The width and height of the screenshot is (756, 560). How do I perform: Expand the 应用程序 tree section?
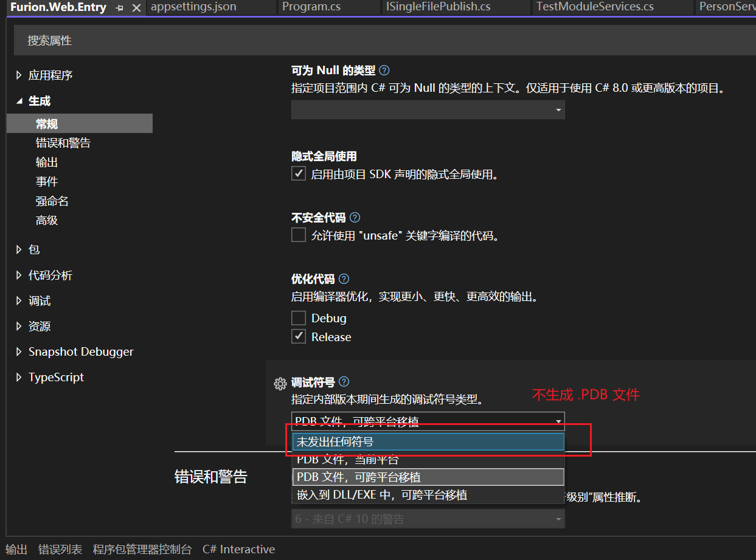(19, 75)
